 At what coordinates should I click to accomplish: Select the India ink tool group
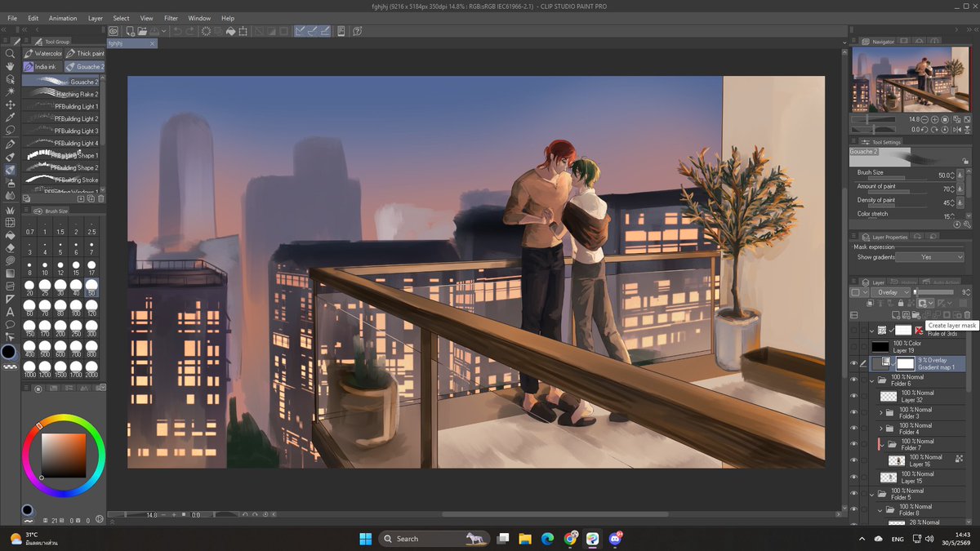(42, 66)
